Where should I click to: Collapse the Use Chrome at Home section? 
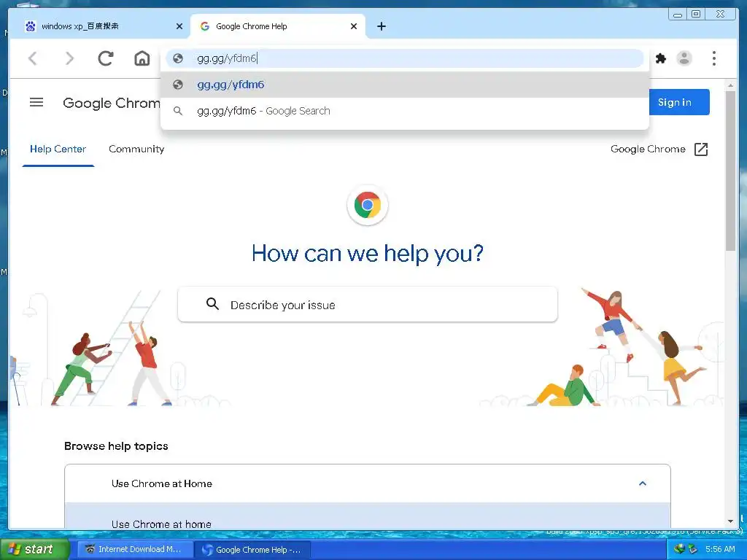(368, 483)
